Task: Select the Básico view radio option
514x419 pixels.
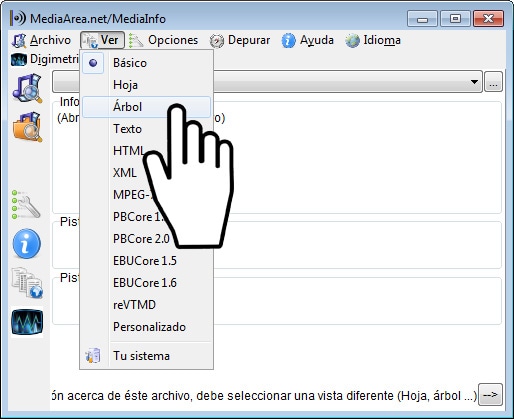Action: tap(146, 63)
